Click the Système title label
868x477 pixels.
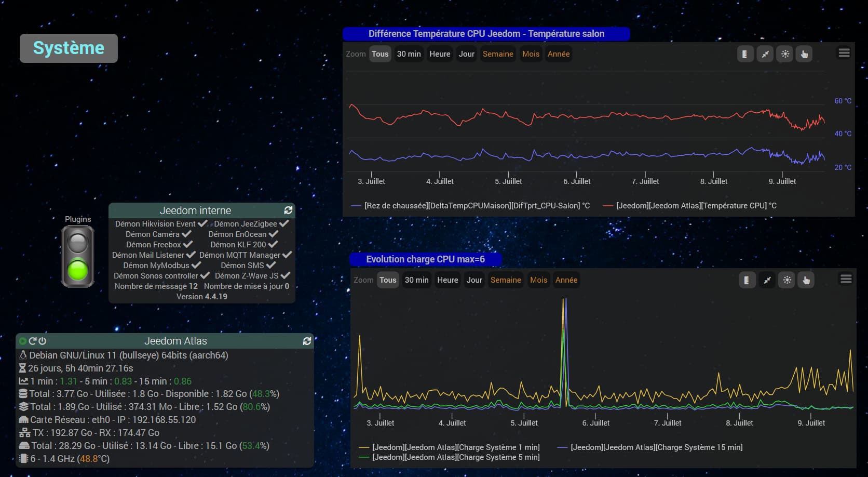(69, 48)
